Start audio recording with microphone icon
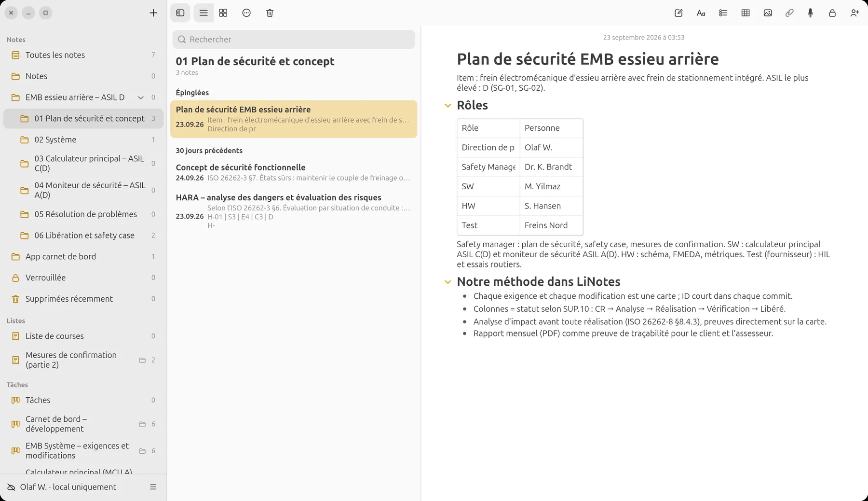This screenshot has height=501, width=868. 811,13
